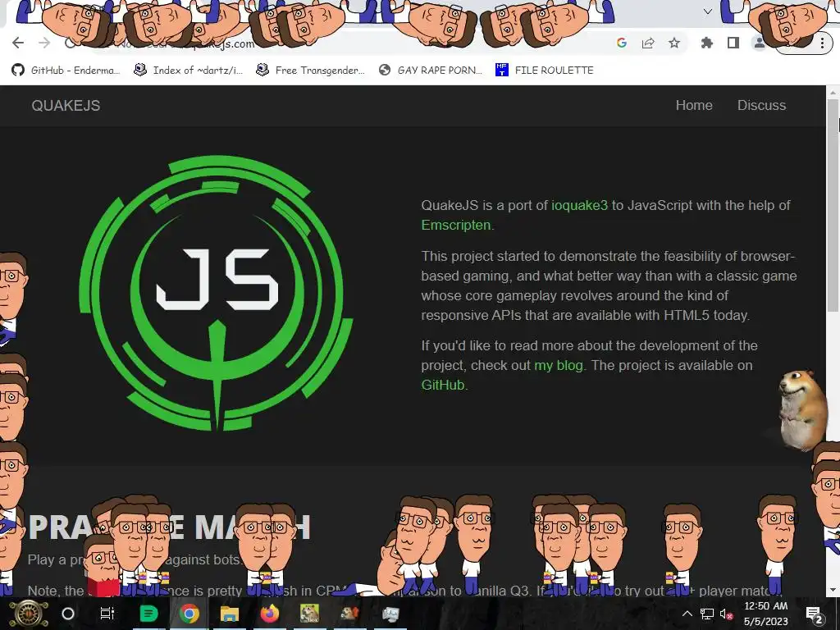Viewport: 840px width, 630px height.
Task: Click the GitHub octocat bookmark favicon
Action: 18,71
